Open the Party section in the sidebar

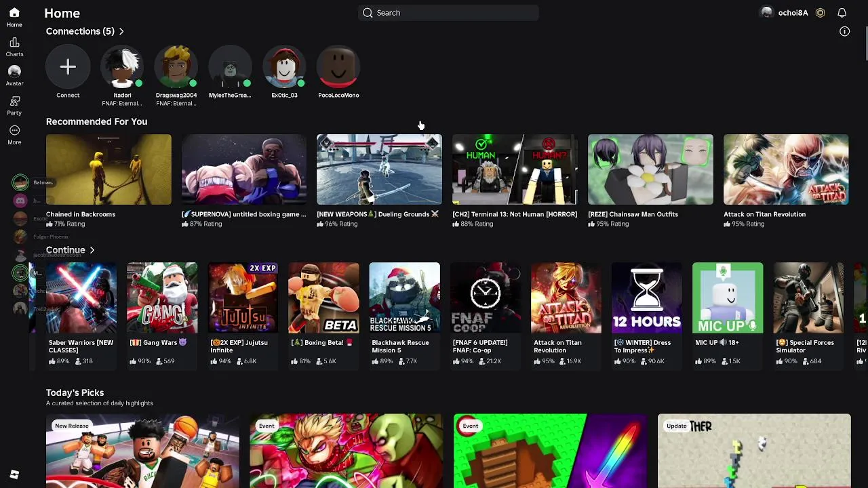(x=14, y=105)
